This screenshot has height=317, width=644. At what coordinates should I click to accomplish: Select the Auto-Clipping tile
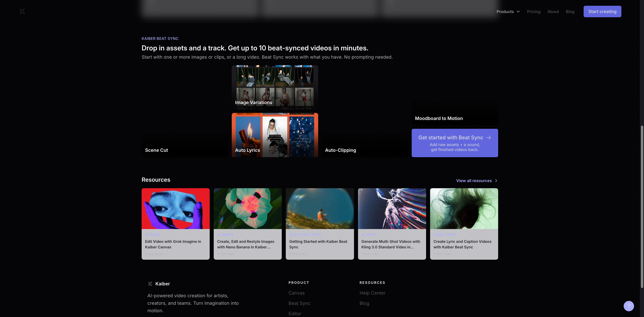click(x=365, y=111)
